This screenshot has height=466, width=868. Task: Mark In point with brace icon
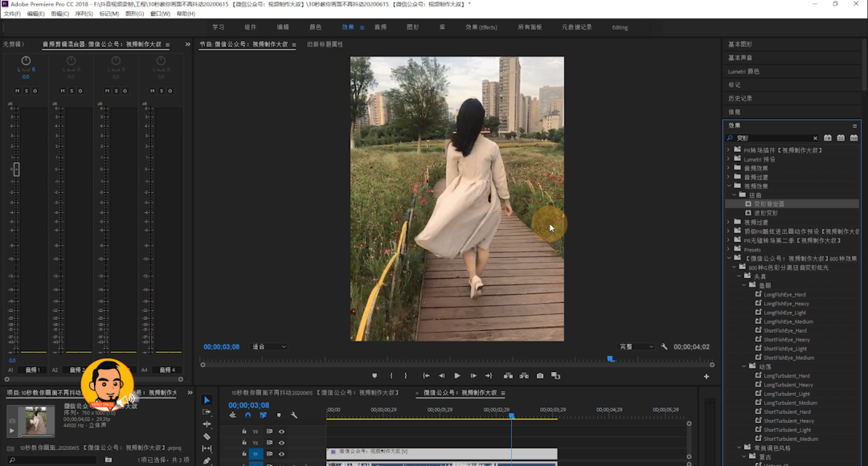(391, 376)
